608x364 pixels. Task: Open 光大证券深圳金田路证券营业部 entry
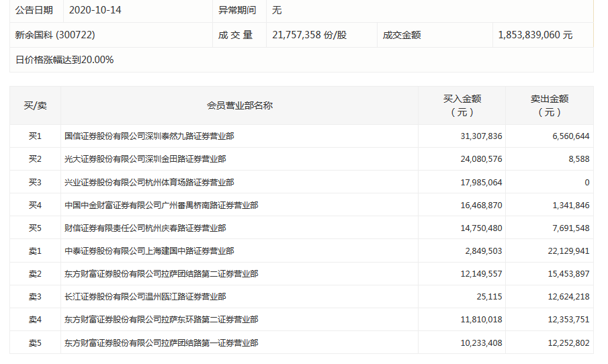[145, 159]
